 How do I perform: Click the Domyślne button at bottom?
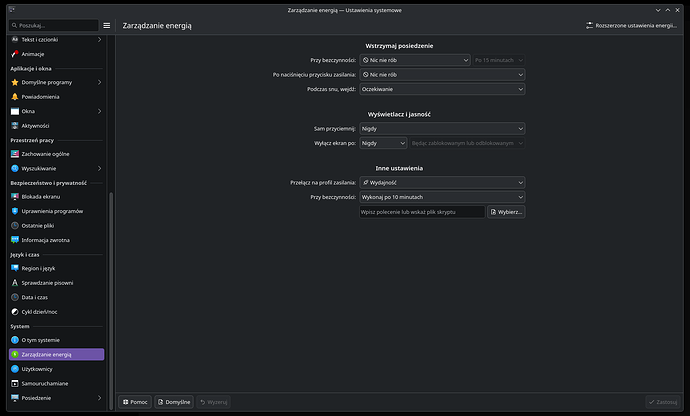pyautogui.click(x=173, y=402)
